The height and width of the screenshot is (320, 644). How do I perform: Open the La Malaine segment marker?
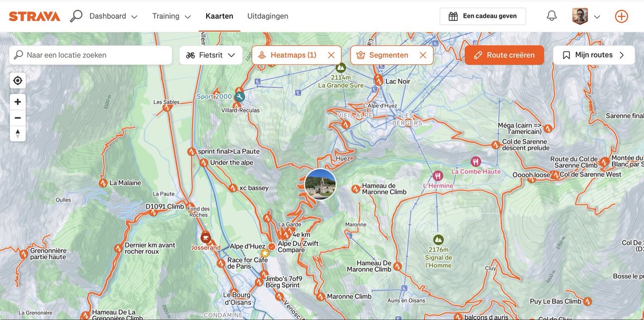pos(103,183)
